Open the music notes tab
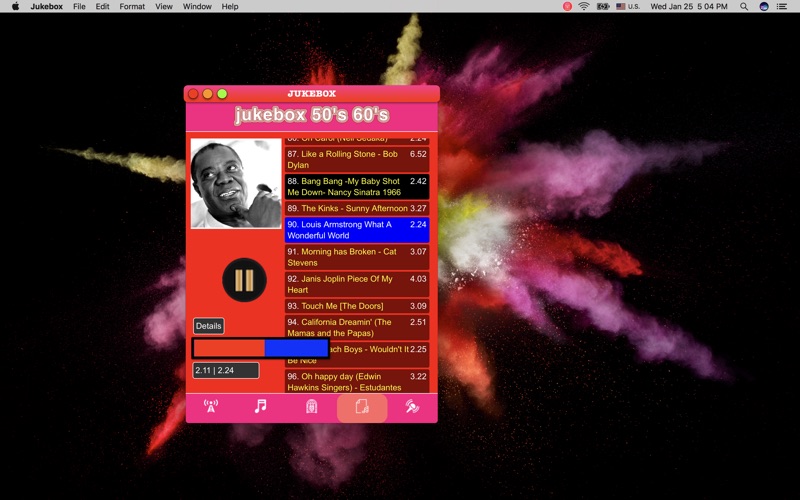The width and height of the screenshot is (800, 500). pos(261,407)
